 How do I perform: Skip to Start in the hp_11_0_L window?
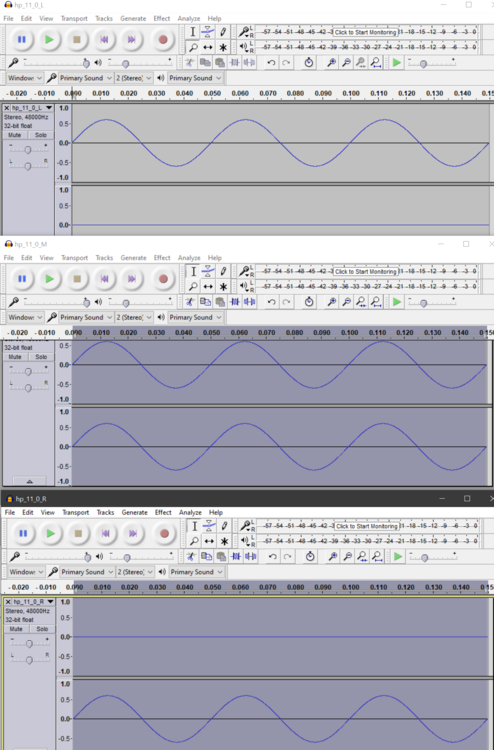pyautogui.click(x=104, y=40)
